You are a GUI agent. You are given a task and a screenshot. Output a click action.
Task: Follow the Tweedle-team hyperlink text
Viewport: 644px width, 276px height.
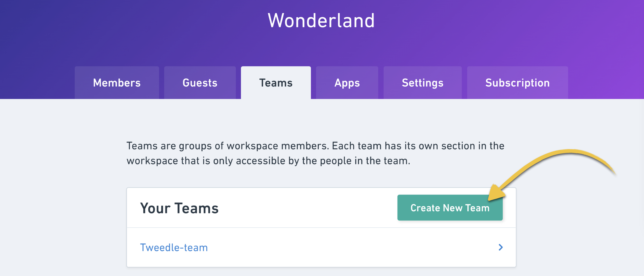pyautogui.click(x=173, y=247)
